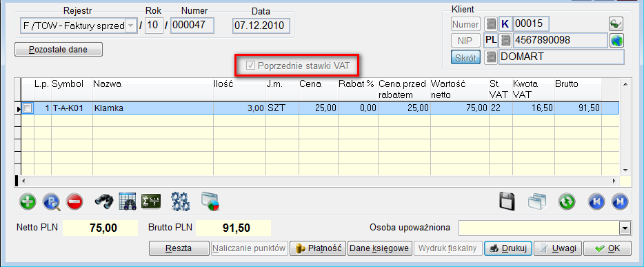Click the Numer field 000047
Viewport: 644px width, 267px height.
point(192,26)
